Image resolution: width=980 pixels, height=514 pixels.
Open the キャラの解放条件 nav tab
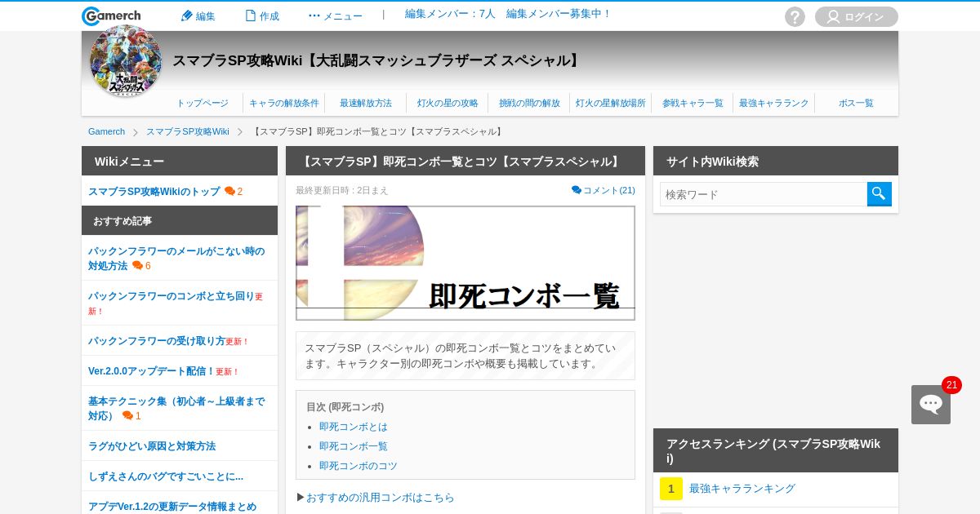(284, 103)
